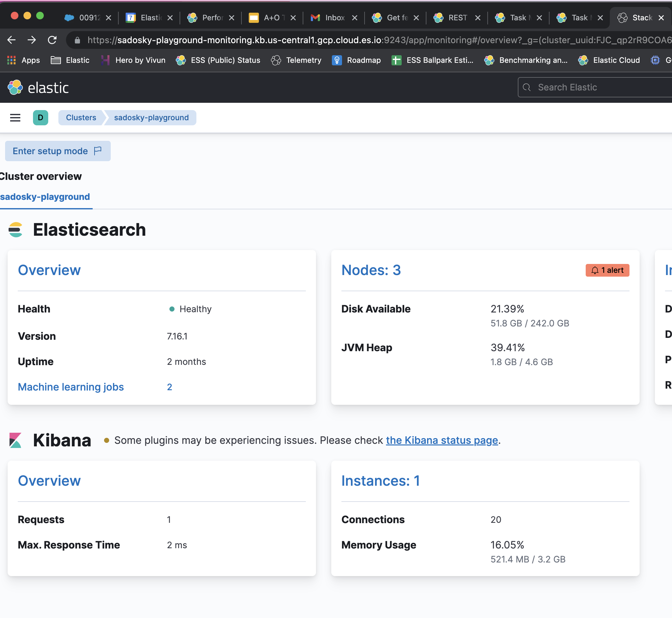Open ESS (Public) Status bookmark
This screenshot has height=618, width=672.
pos(218,60)
